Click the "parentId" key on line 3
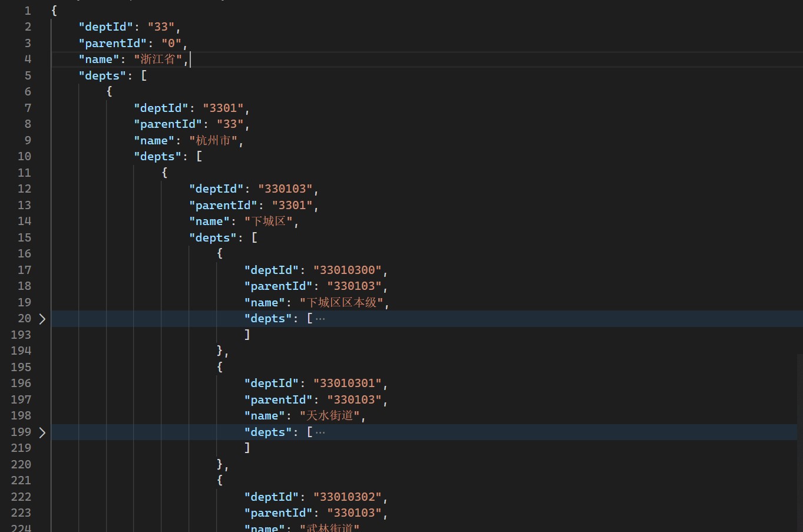 click(113, 44)
